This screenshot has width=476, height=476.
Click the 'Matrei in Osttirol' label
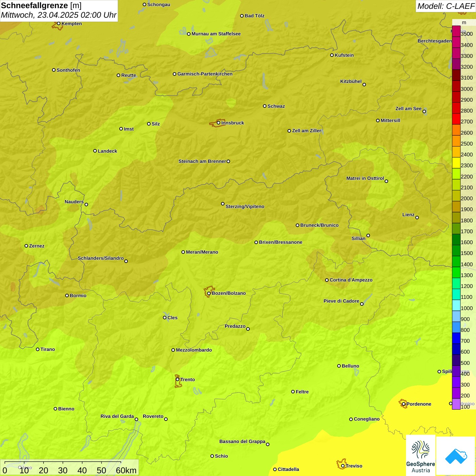[x=365, y=178]
